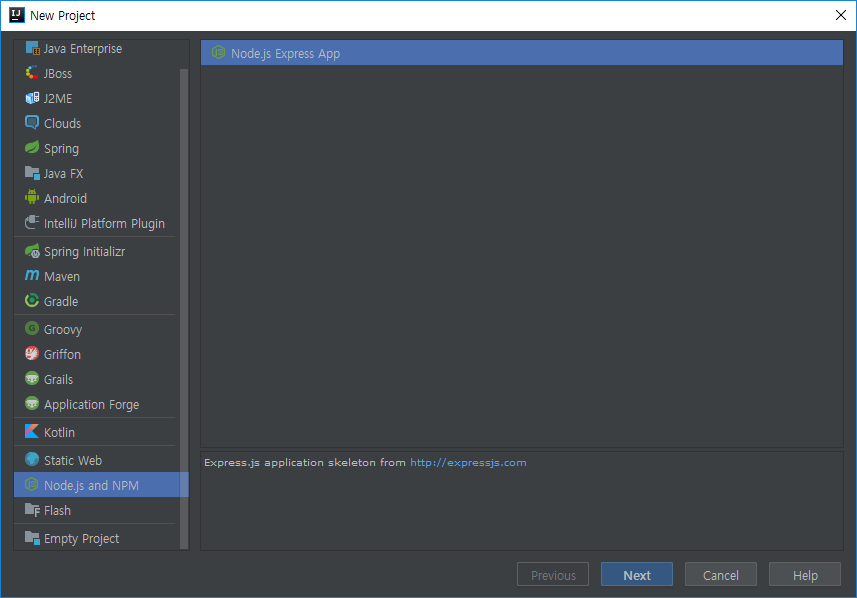Close the New Project dialog
857x598 pixels.
pyautogui.click(x=841, y=15)
